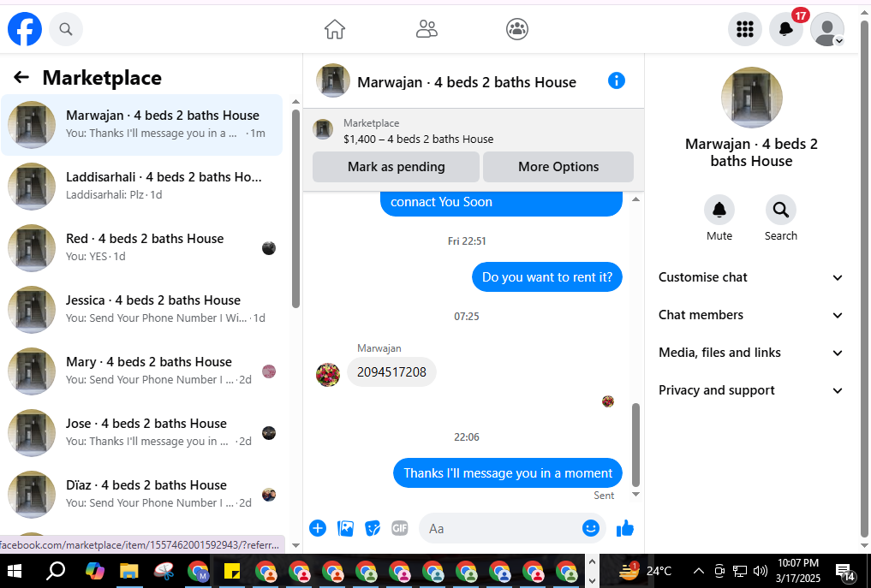Click the Marwajan listing title in chat header
The height and width of the screenshot is (588, 871).
467,82
